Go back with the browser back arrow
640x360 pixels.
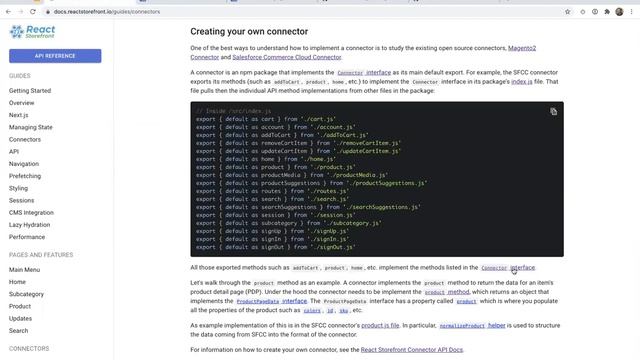pos(8,12)
